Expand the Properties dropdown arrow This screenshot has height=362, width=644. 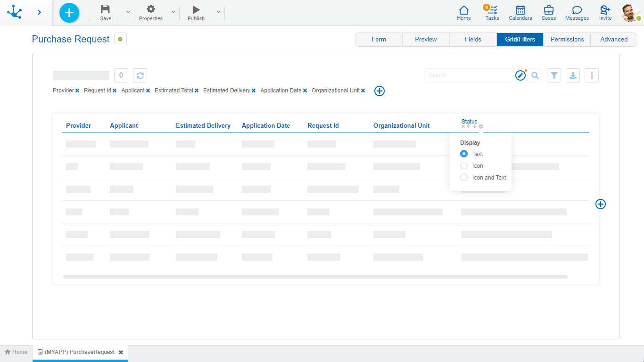coord(173,12)
